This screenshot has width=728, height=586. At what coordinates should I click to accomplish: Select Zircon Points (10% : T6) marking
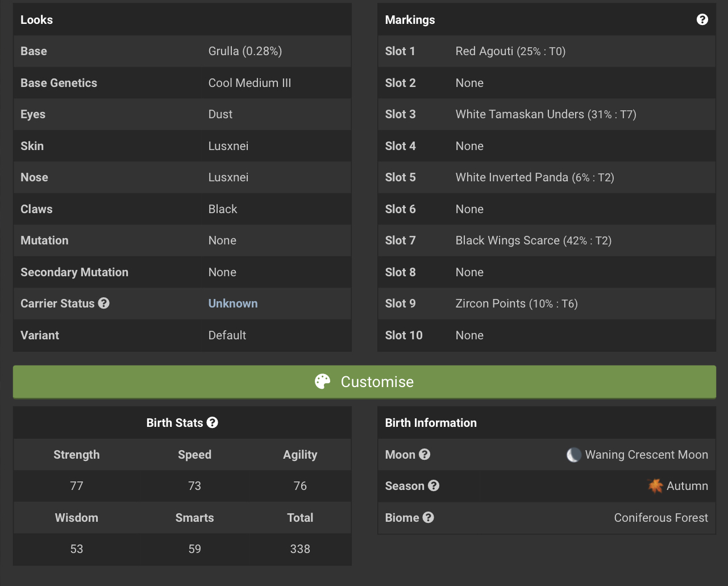[517, 304]
